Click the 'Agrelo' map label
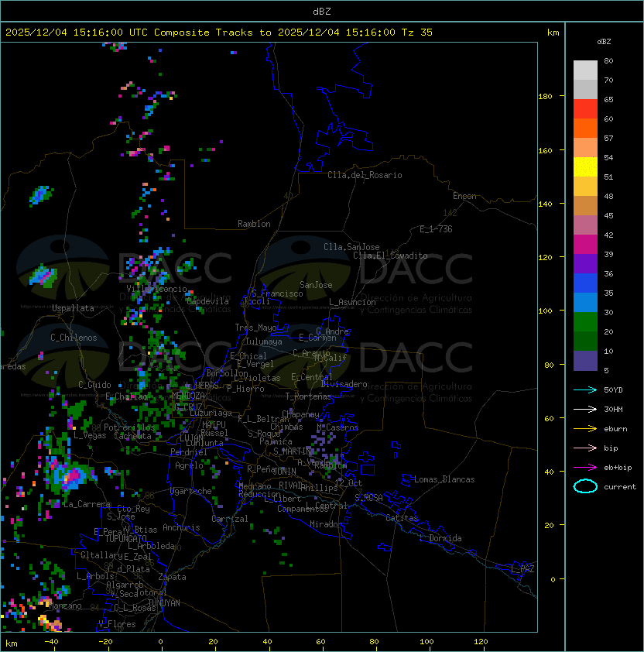The image size is (644, 652). click(189, 465)
